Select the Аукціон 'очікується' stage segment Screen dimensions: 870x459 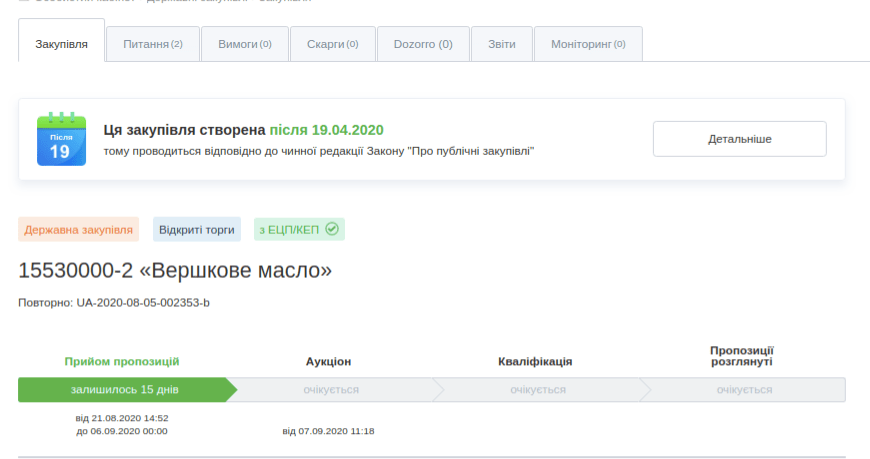coord(331,389)
